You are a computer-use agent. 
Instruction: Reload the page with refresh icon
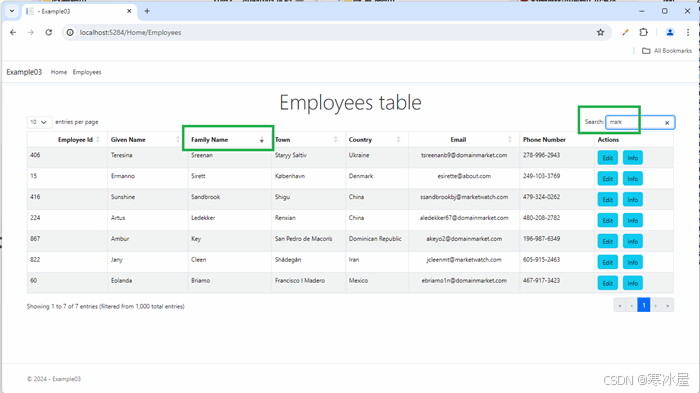point(49,32)
